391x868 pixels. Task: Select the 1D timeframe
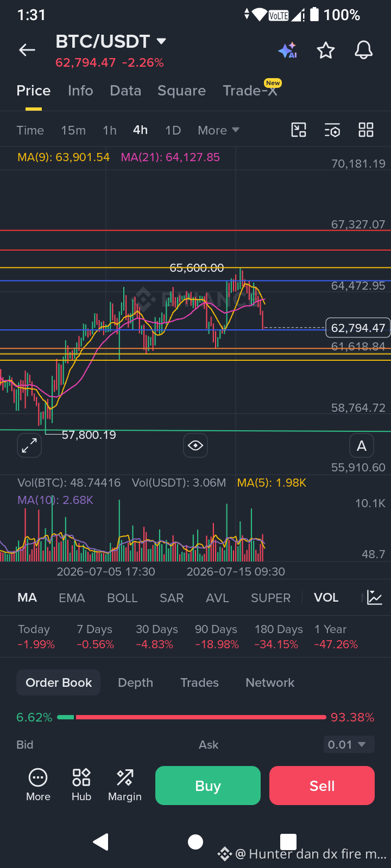[173, 130]
